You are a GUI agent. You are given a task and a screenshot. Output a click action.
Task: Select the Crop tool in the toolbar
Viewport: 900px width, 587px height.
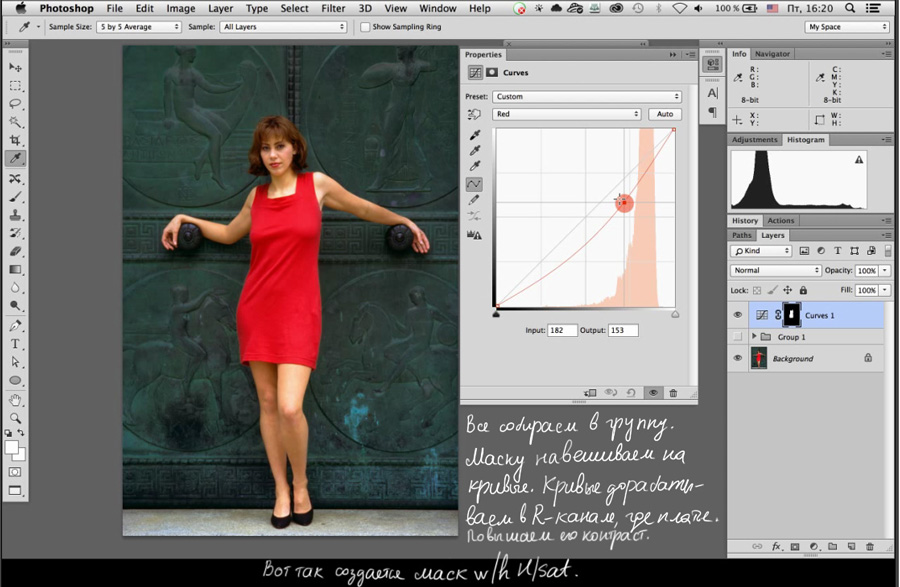15,140
